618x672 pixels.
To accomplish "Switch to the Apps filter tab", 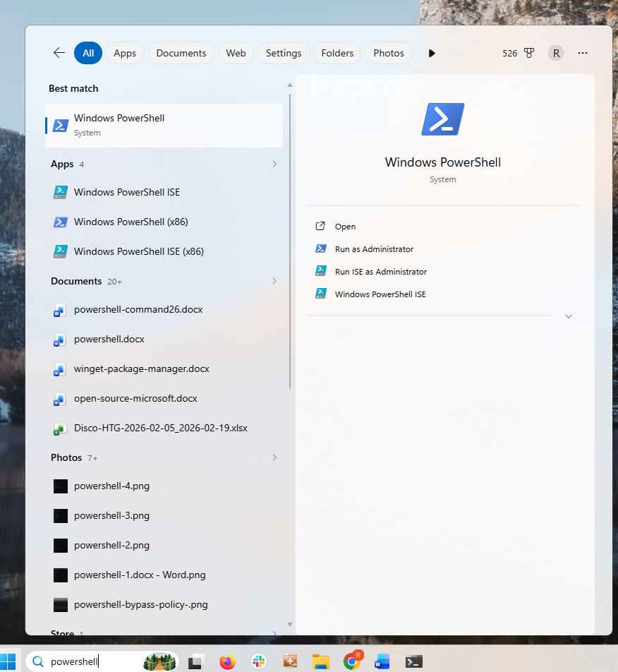I will 125,53.
